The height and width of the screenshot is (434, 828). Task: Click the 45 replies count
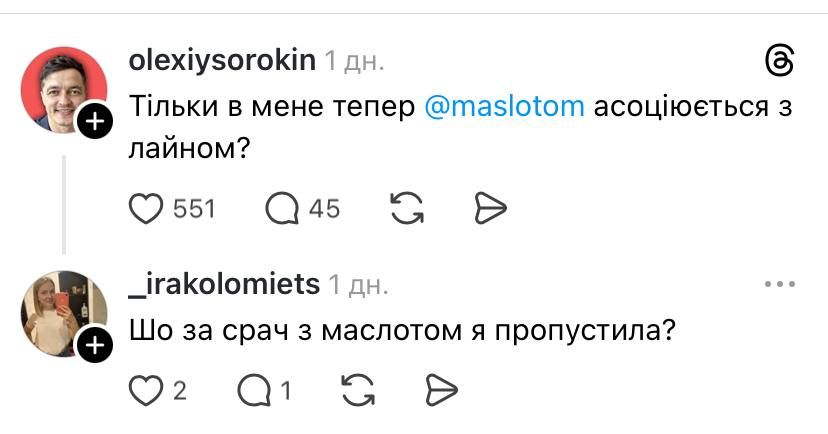(324, 209)
